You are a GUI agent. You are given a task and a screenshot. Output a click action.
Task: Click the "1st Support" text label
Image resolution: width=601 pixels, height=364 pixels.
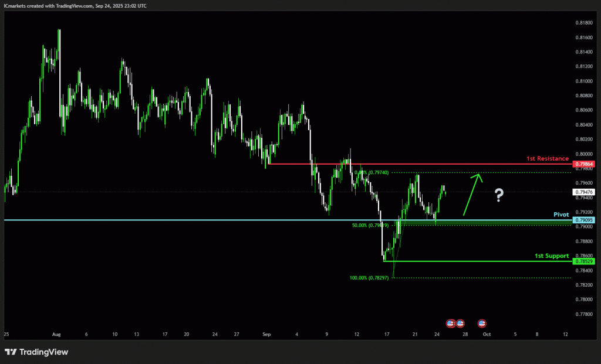click(x=551, y=256)
